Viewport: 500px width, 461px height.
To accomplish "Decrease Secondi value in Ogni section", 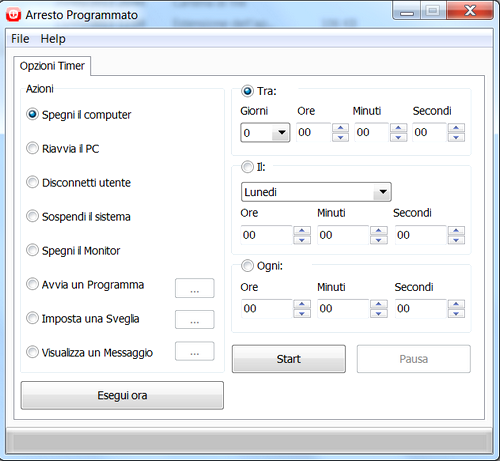I will 456,313.
